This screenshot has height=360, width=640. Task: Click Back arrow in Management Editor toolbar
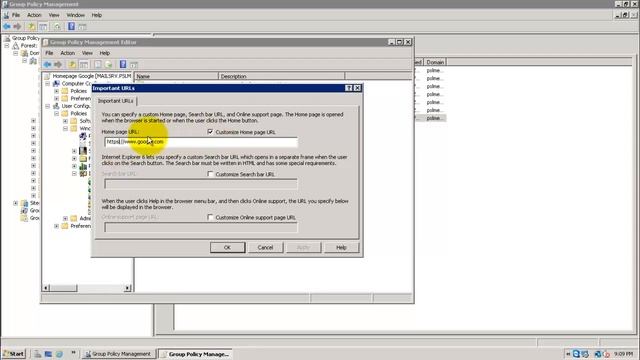[x=47, y=64]
